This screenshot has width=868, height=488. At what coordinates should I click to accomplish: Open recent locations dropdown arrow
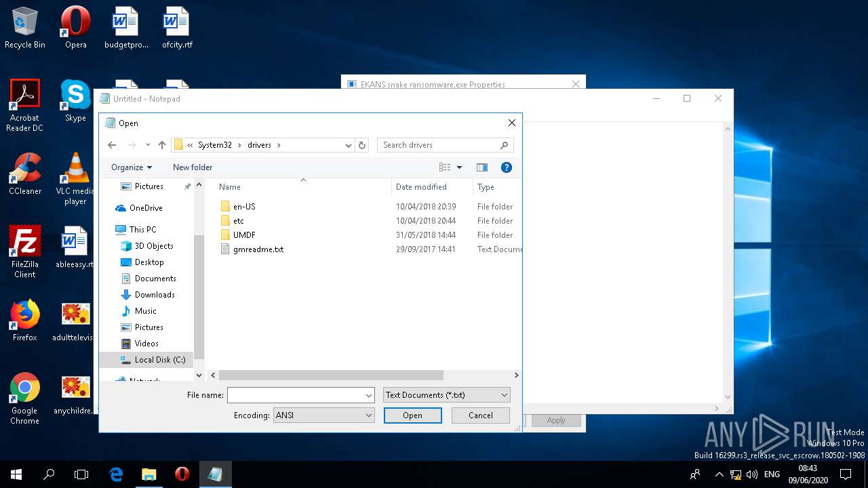148,145
